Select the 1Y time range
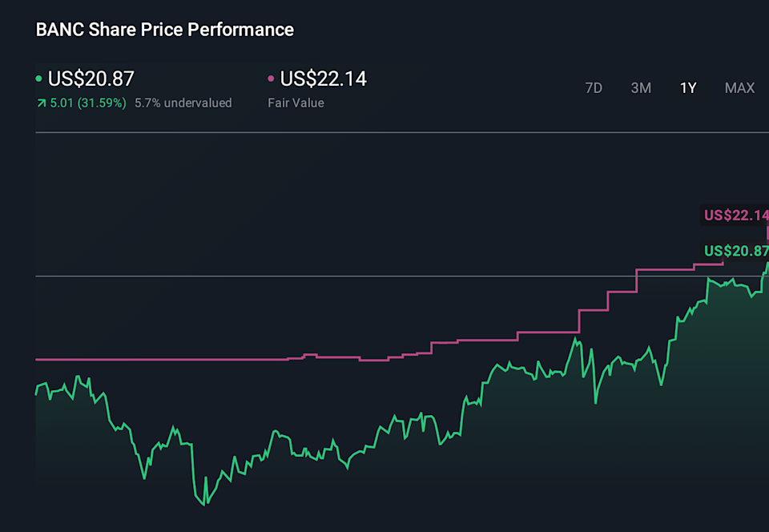Viewport: 769px width, 532px height. [687, 88]
